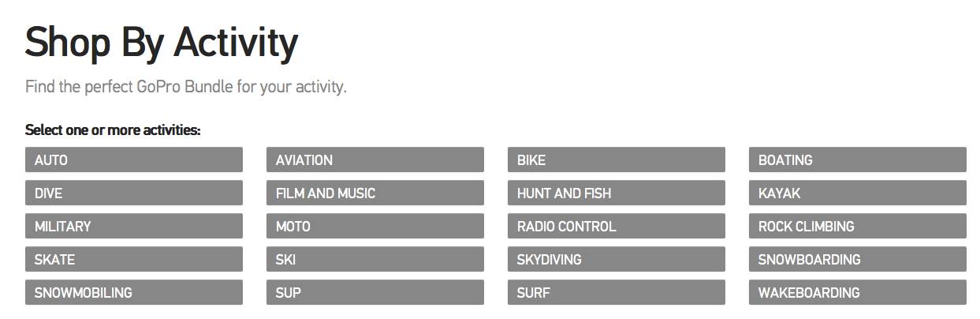Click the KAYAK activity button
This screenshot has height=319, width=980.
click(857, 193)
